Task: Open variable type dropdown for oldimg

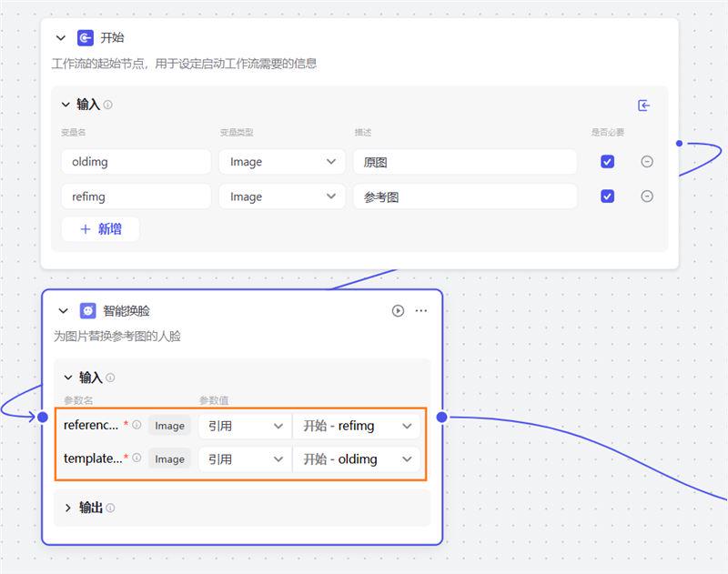Action: (281, 162)
